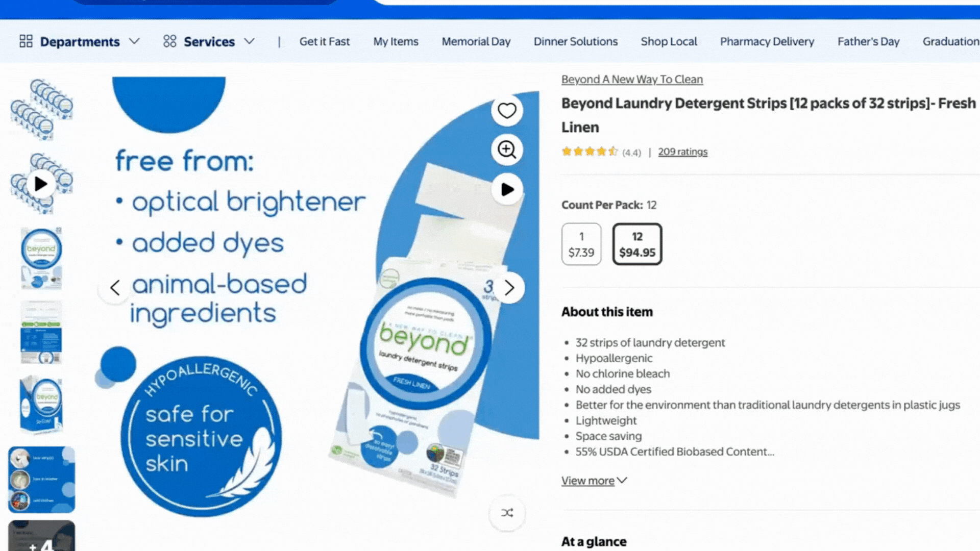The height and width of the screenshot is (551, 980).
Task: Choose 12 count option at $94.95
Action: 637,244
